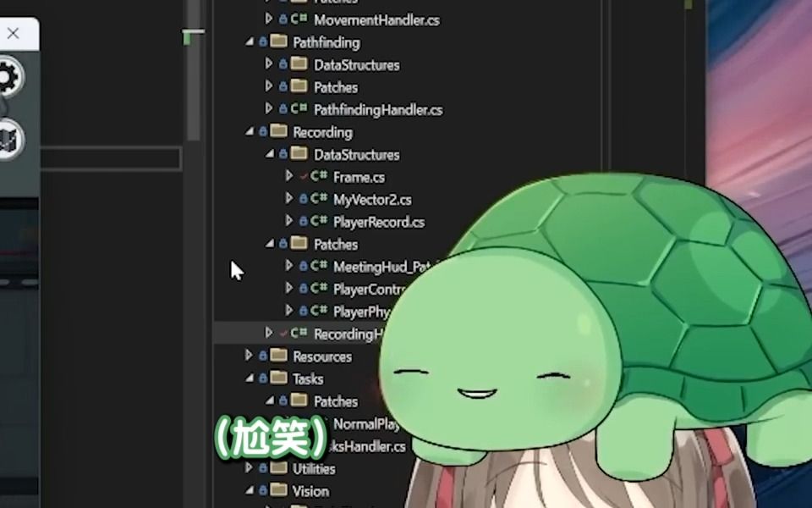The image size is (812, 508).
Task: Collapse the Tasks folder
Action: click(x=250, y=379)
